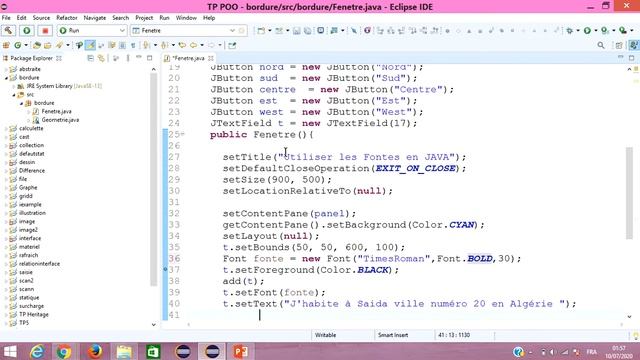Select the TP Heritage project

(x=33, y=315)
